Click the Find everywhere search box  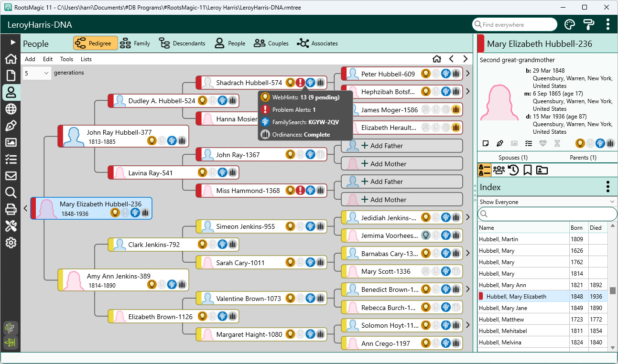(514, 24)
